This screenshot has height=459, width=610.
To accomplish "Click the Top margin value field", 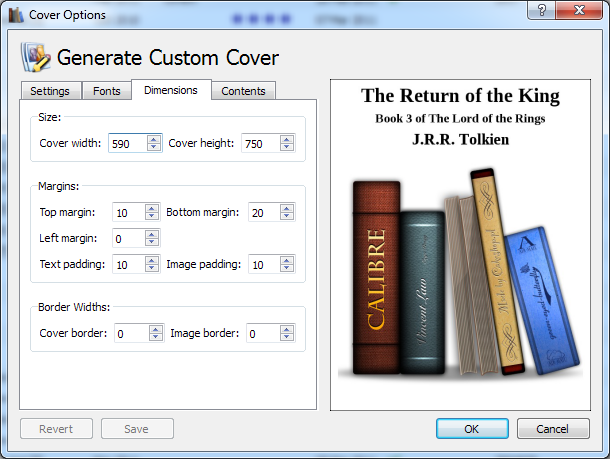I will [x=129, y=212].
